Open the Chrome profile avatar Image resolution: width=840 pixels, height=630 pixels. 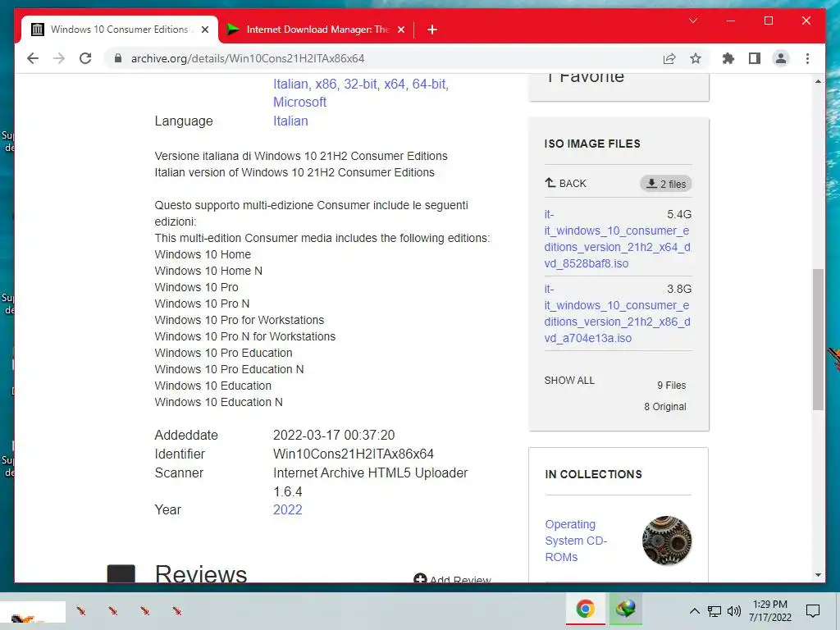click(x=781, y=58)
